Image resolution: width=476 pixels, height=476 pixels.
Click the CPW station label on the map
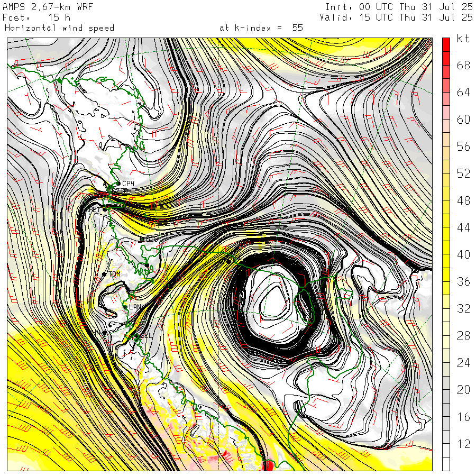pyautogui.click(x=129, y=184)
